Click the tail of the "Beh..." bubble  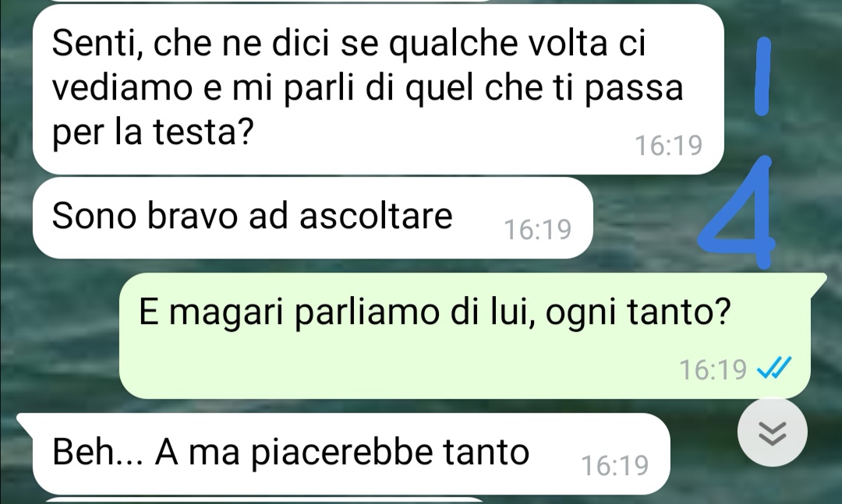(x=25, y=423)
